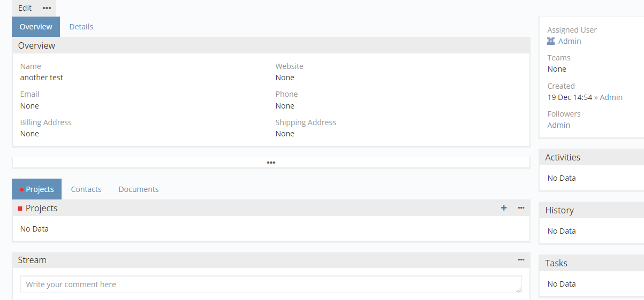Click the Admin link under Created
The width and height of the screenshot is (644, 300).
click(611, 97)
